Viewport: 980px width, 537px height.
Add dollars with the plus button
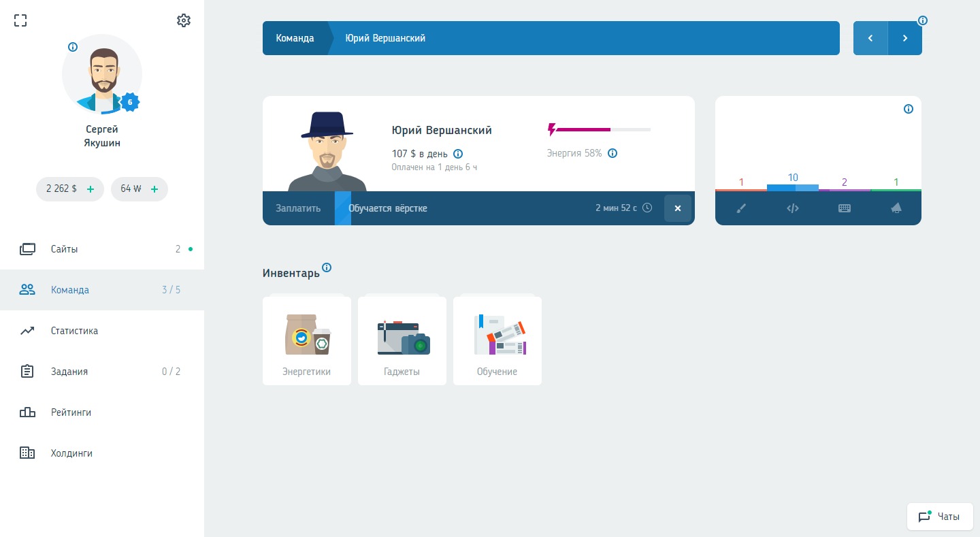(x=91, y=189)
